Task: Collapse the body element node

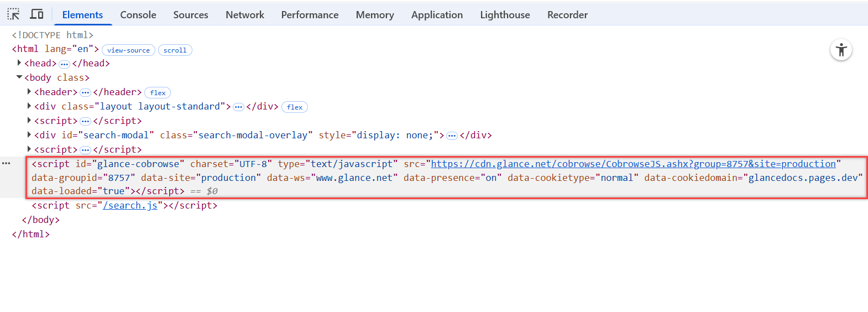Action: (19, 77)
